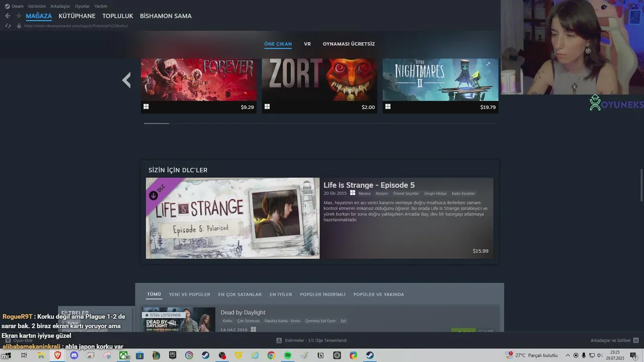Open the Görünüm menu
The image size is (644, 362).
point(37,6)
